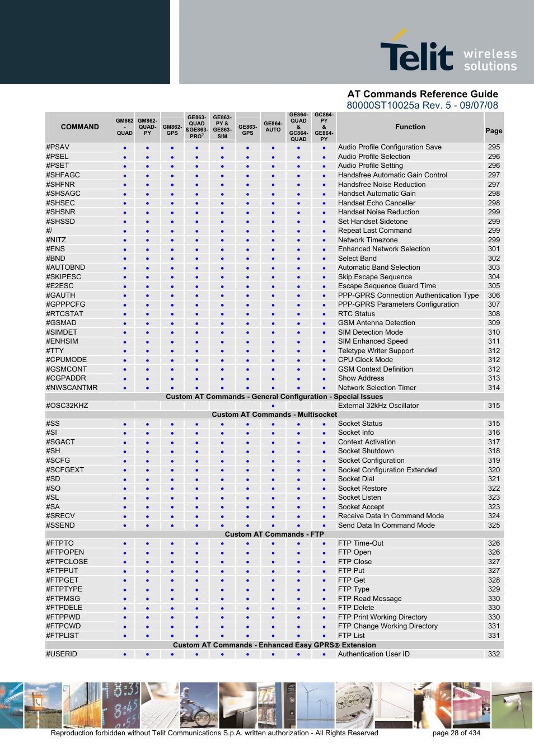Screen dimensions: 534x756
Task: Click 'Socket Dial' function text
Action: click(356, 479)
